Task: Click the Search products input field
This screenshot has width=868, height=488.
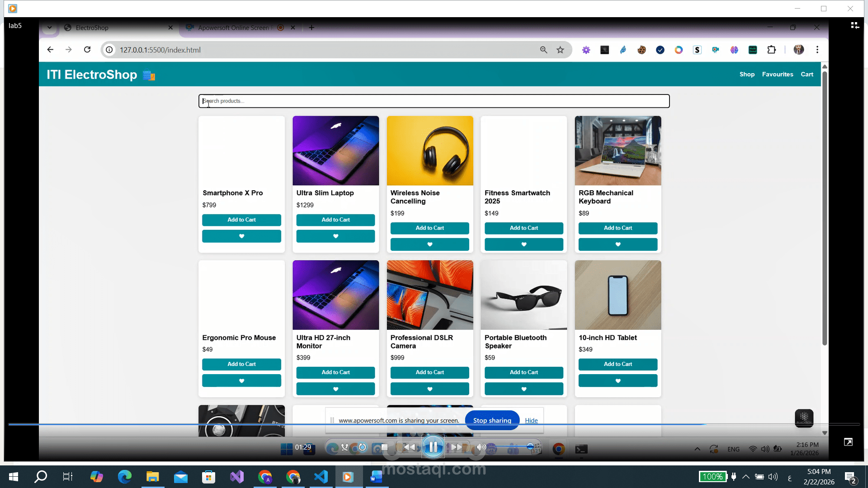Action: (434, 101)
